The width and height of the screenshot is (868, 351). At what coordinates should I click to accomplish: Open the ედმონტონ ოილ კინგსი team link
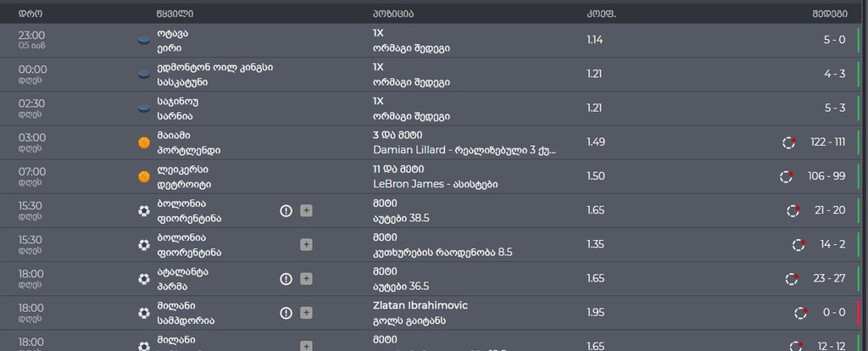pos(214,67)
